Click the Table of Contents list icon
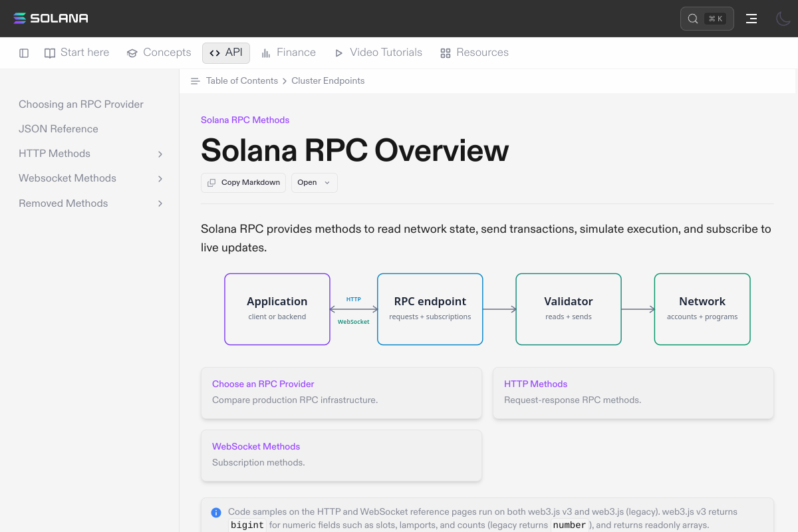The height and width of the screenshot is (532, 798). pos(195,81)
